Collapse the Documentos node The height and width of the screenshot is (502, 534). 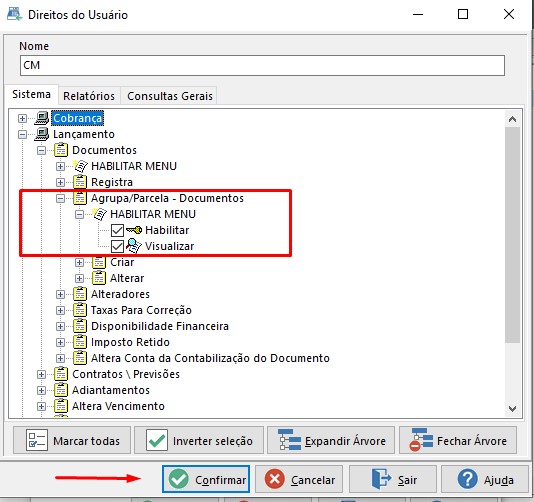pos(41,150)
